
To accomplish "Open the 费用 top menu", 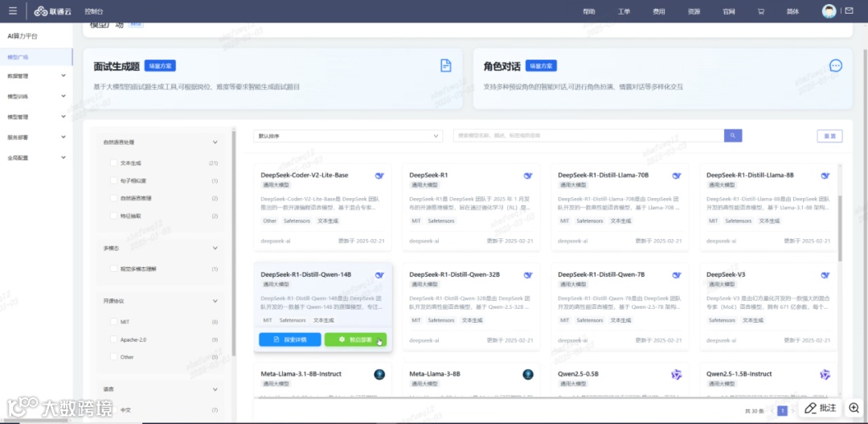I will click(x=659, y=11).
